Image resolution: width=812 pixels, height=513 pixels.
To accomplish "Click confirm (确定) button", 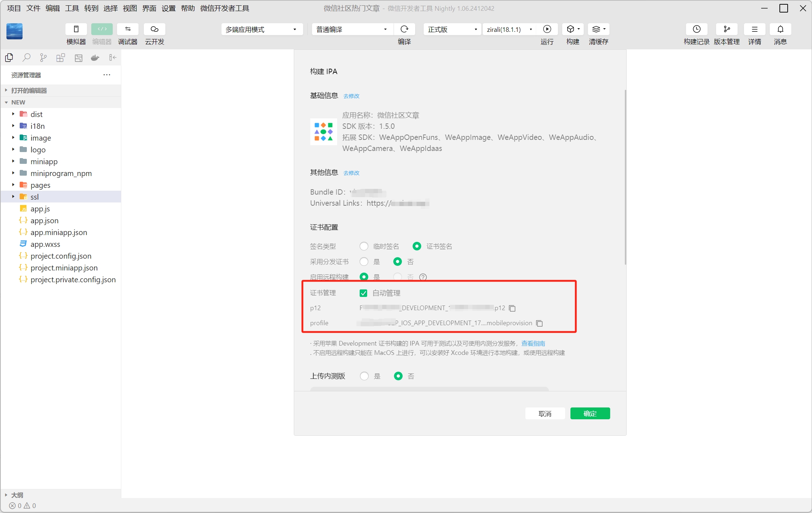I will (590, 414).
